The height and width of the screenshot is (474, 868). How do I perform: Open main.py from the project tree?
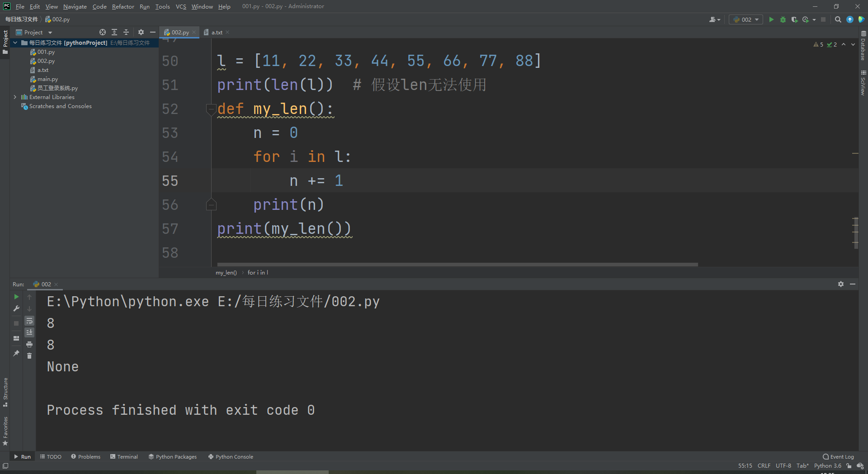point(47,79)
